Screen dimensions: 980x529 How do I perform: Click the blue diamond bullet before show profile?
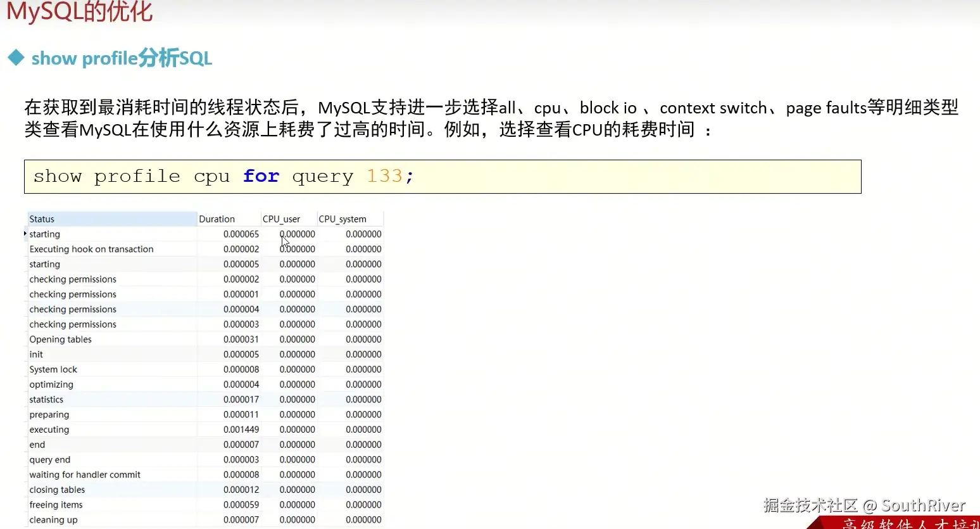click(16, 58)
